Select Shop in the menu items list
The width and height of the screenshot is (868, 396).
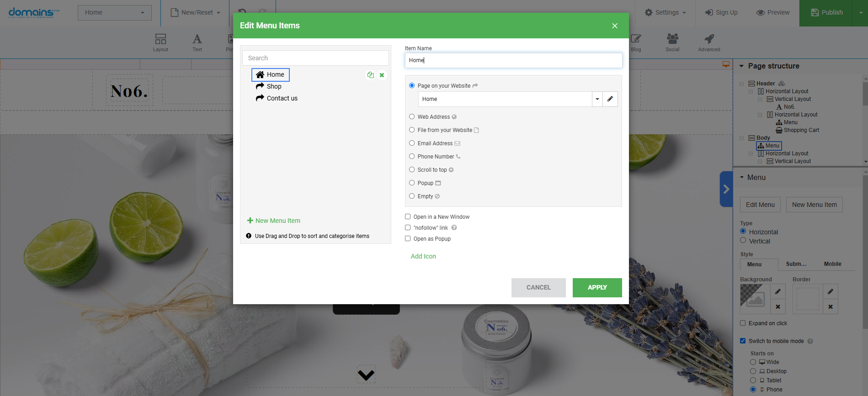274,86
